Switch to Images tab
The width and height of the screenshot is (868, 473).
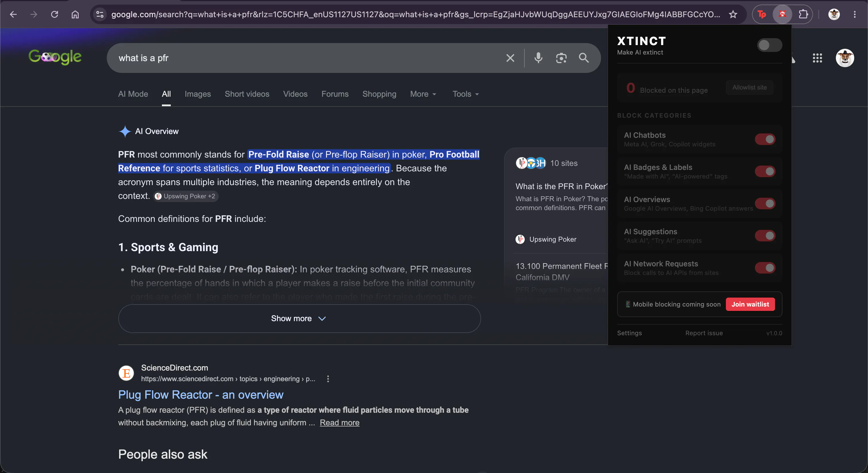198,94
